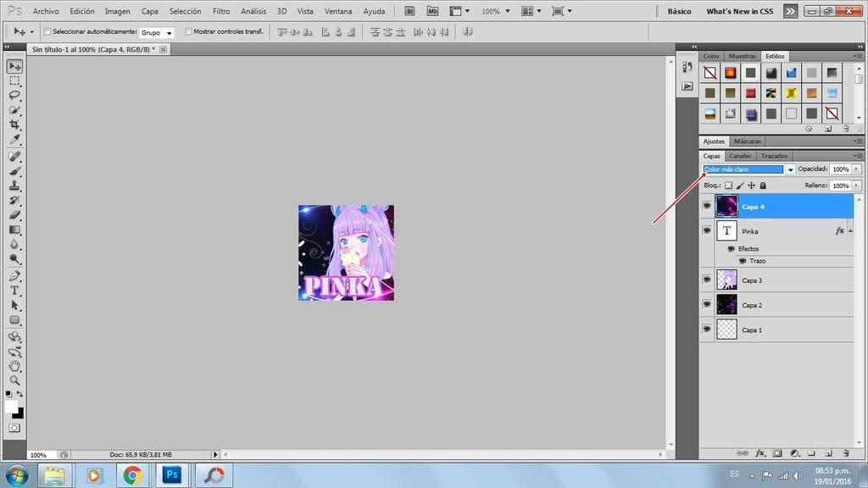
Task: Expand more workspaces chevron
Action: point(791,11)
